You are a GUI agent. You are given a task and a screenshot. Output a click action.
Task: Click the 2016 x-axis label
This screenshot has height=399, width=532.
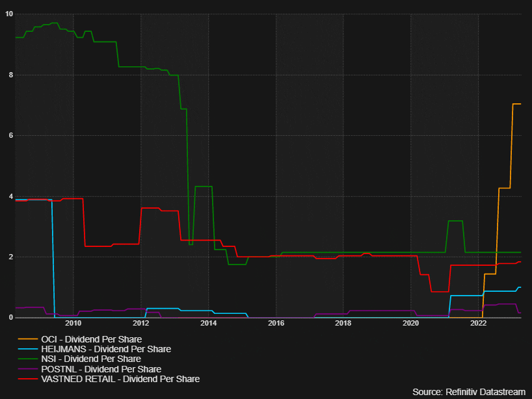[276, 323]
